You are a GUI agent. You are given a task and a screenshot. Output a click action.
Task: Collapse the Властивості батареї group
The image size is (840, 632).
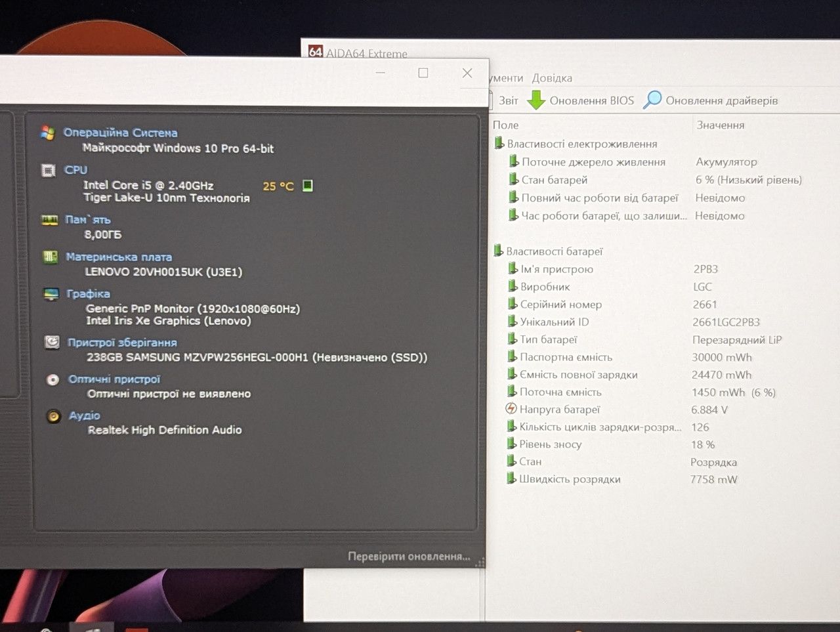pos(554,251)
